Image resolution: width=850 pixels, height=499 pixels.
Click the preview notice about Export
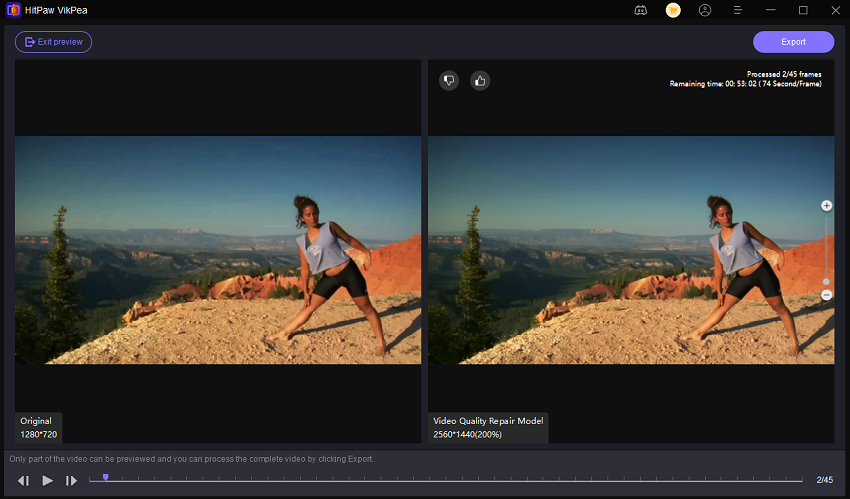click(191, 459)
